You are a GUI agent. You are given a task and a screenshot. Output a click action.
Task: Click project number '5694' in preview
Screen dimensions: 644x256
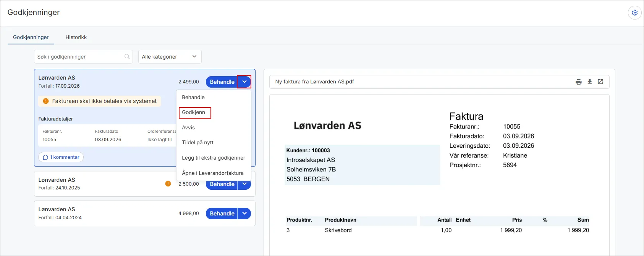pyautogui.click(x=510, y=165)
